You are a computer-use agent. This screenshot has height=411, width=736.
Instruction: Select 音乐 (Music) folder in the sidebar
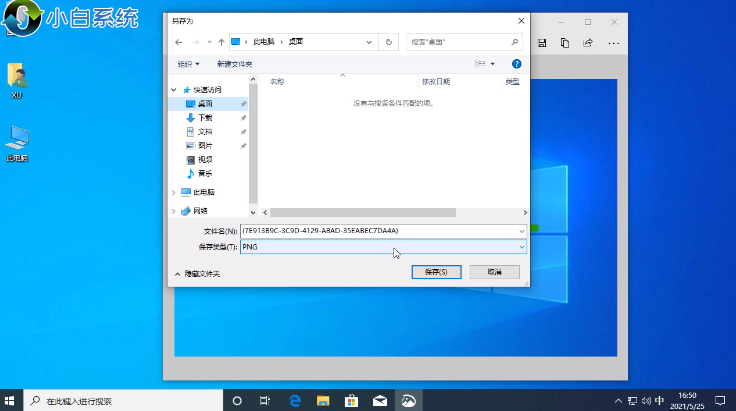pos(204,173)
